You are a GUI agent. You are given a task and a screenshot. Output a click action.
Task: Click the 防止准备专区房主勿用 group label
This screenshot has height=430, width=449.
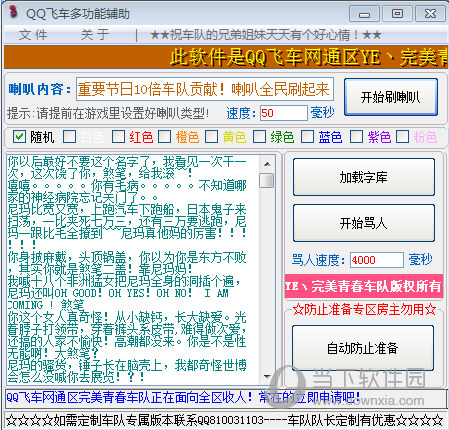tap(364, 309)
